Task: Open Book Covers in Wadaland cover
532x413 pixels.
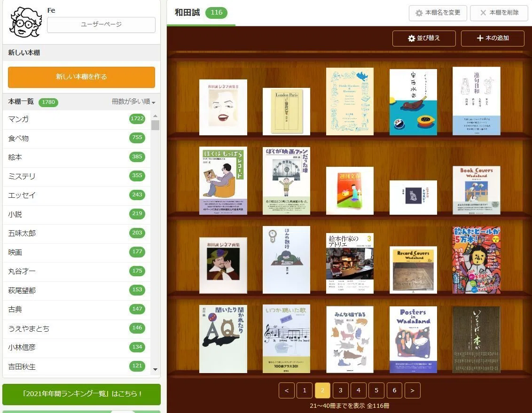Action: click(x=477, y=190)
